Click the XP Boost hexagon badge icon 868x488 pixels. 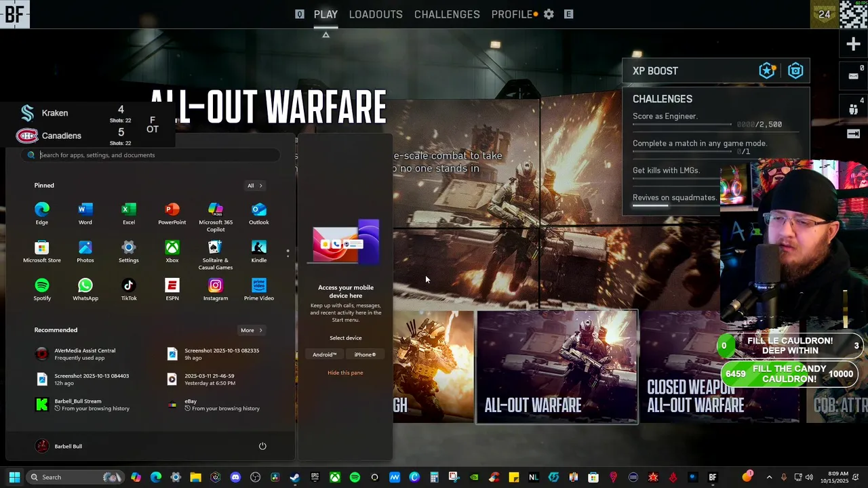pyautogui.click(x=795, y=70)
